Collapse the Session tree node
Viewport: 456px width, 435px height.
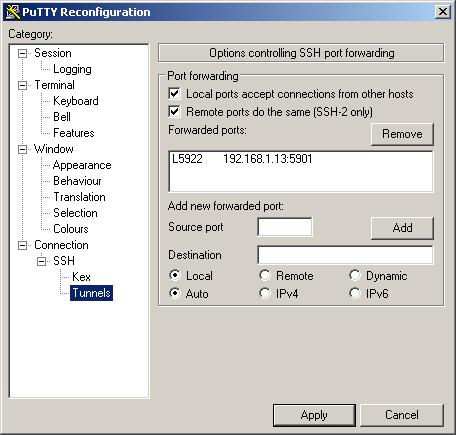(x=22, y=53)
